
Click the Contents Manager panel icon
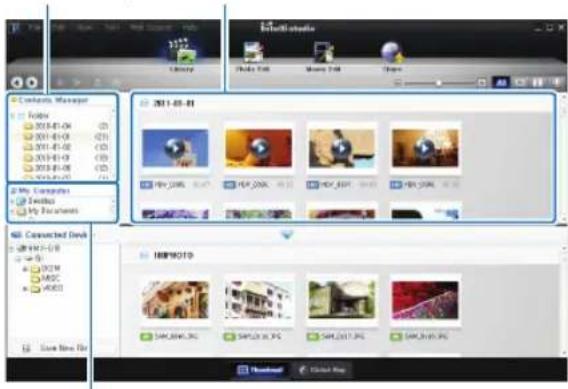14,100
